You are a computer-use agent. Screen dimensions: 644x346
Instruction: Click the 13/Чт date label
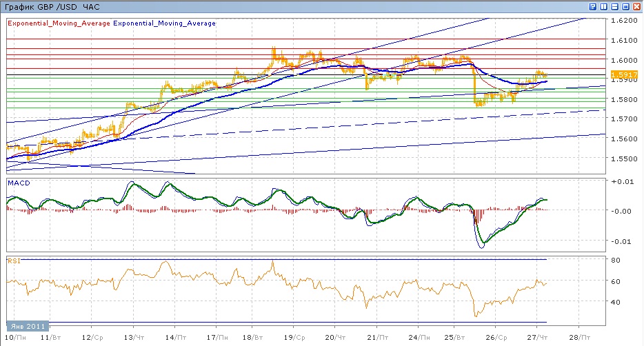point(134,337)
